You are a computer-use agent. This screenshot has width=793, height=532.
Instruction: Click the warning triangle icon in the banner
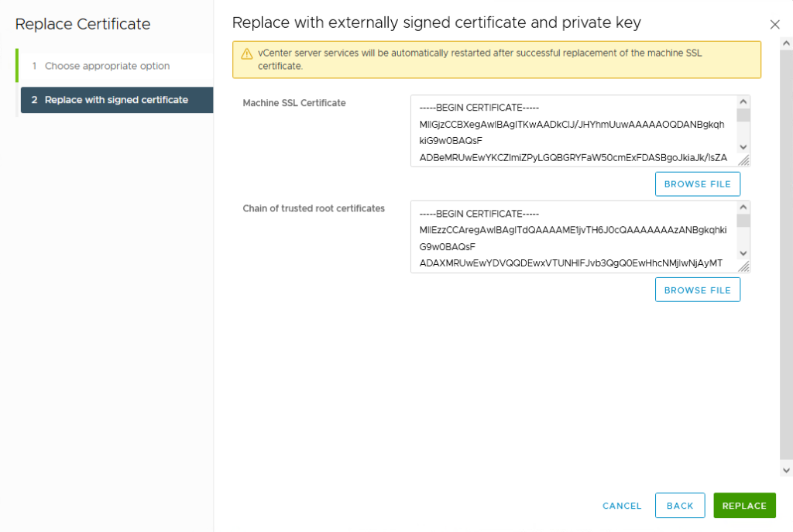[247, 53]
